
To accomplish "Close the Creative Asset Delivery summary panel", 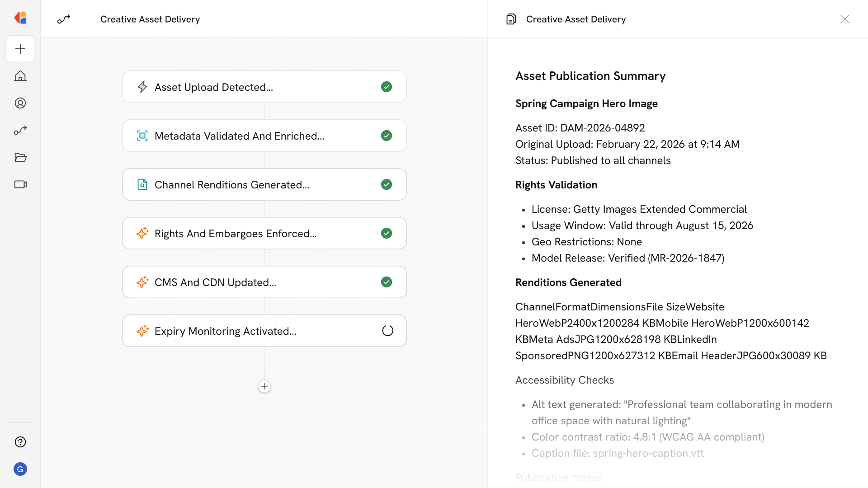I will (844, 19).
